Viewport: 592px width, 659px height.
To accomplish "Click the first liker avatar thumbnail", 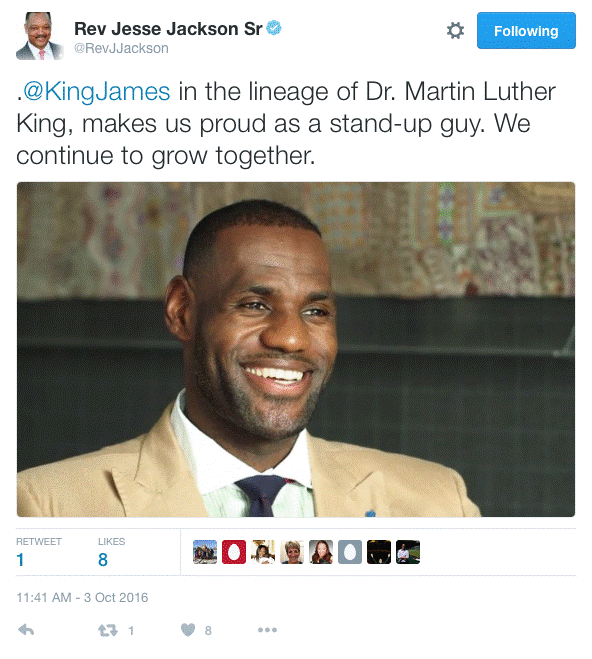I will tap(205, 552).
